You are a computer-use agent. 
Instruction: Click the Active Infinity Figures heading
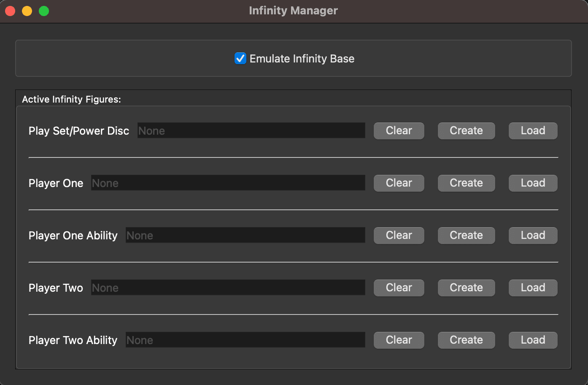pos(71,99)
